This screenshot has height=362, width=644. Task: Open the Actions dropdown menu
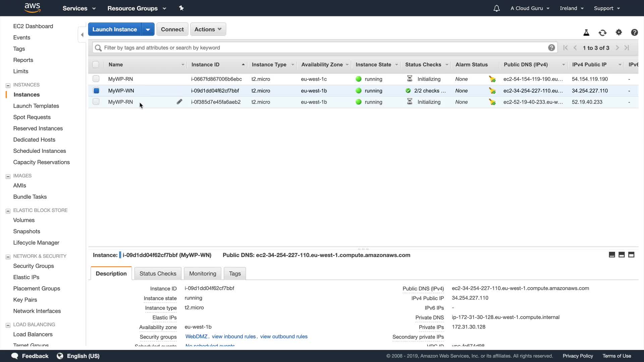208,29
